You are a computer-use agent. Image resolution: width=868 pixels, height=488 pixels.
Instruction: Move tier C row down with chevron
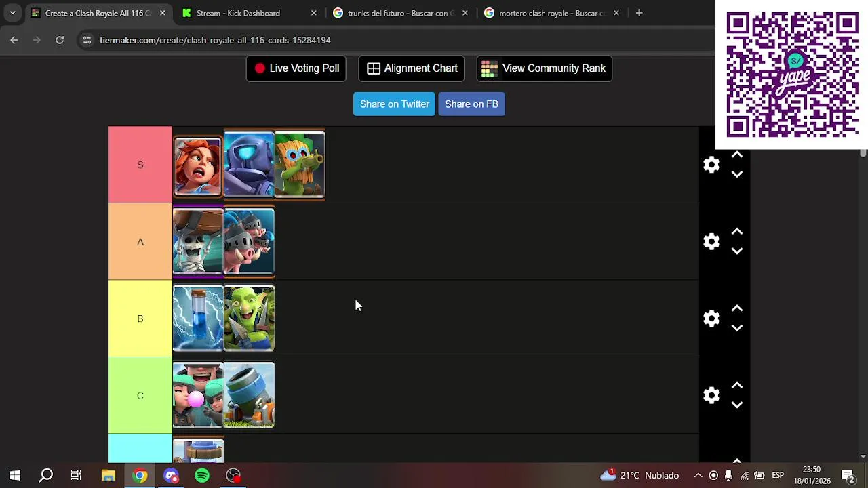[737, 405]
